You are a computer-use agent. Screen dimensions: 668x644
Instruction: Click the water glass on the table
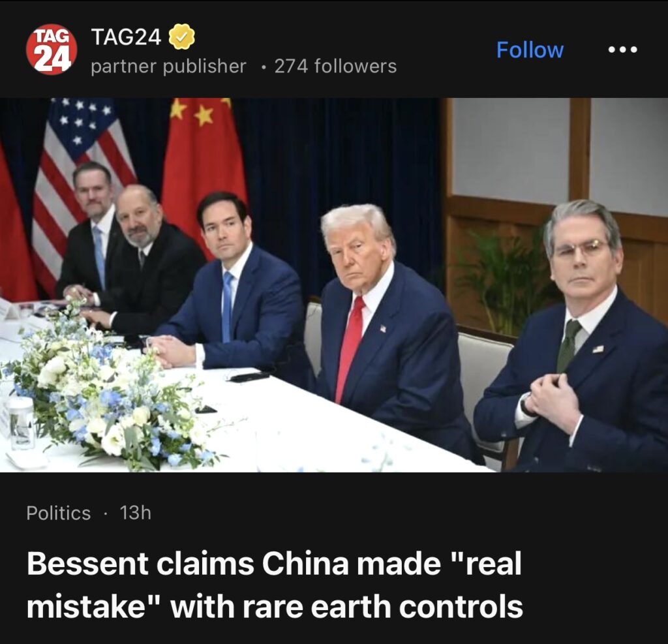21,423
